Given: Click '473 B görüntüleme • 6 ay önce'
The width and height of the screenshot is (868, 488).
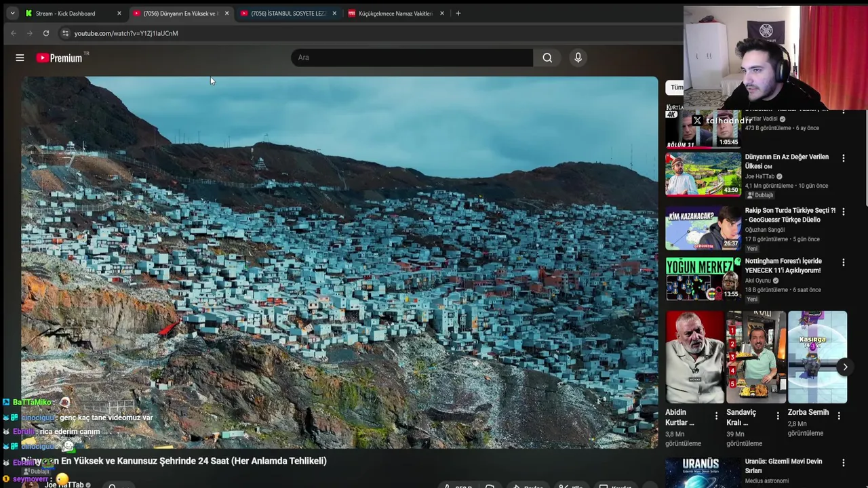Looking at the screenshot, I should (x=782, y=128).
